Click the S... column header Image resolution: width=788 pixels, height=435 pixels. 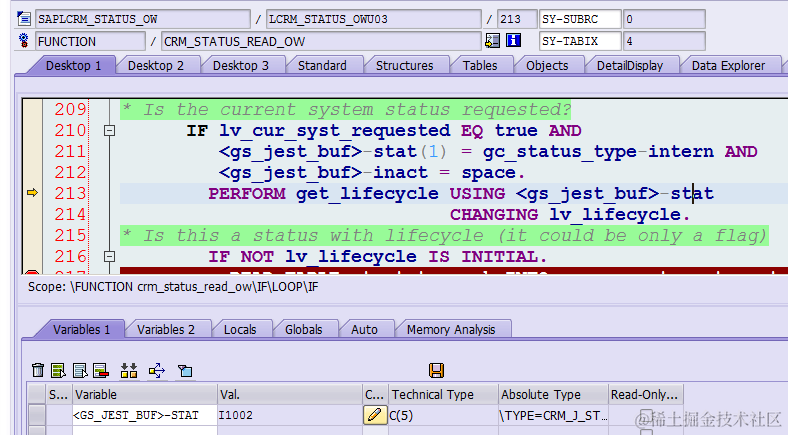pos(59,395)
